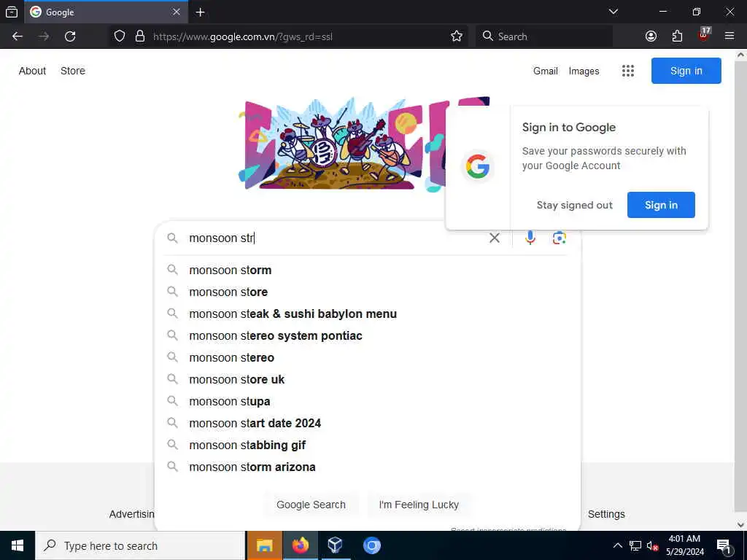The width and height of the screenshot is (747, 560).
Task: Open uBlock extension with 17 badge
Action: pos(704,35)
